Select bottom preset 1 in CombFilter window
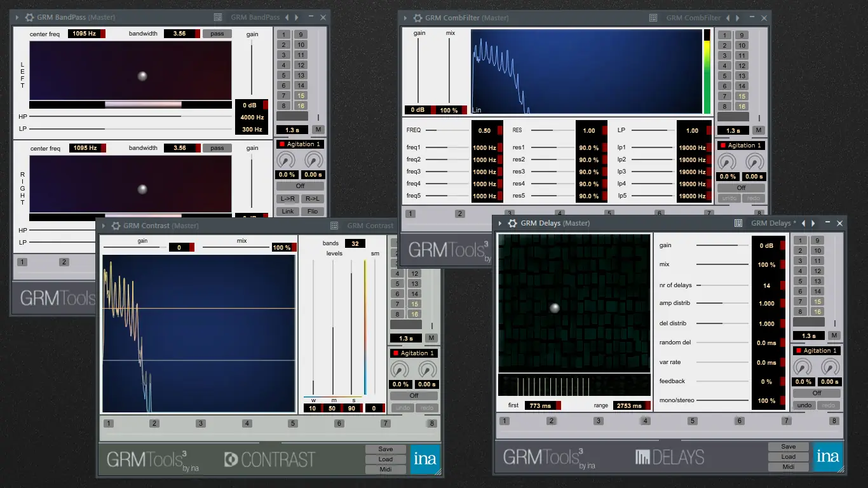The image size is (868, 488). [410, 213]
